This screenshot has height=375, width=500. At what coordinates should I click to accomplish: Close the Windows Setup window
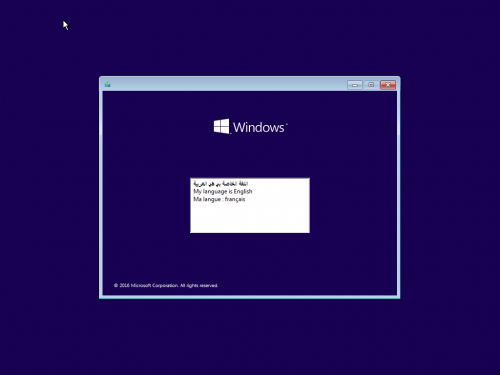(388, 85)
